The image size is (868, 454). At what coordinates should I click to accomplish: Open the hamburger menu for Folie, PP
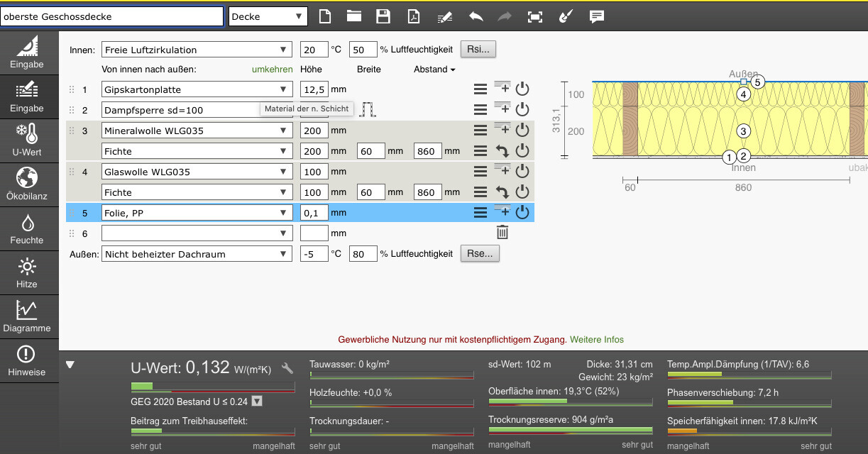[480, 212]
